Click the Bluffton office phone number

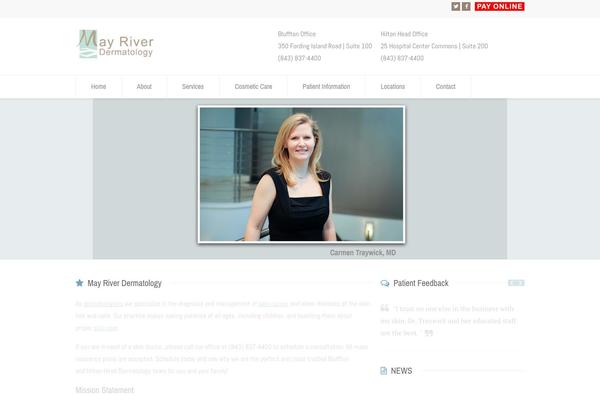click(299, 58)
